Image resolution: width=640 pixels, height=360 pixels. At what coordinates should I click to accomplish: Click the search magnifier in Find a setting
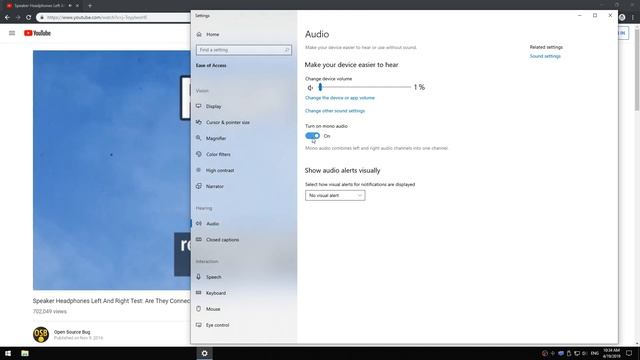pyautogui.click(x=287, y=50)
